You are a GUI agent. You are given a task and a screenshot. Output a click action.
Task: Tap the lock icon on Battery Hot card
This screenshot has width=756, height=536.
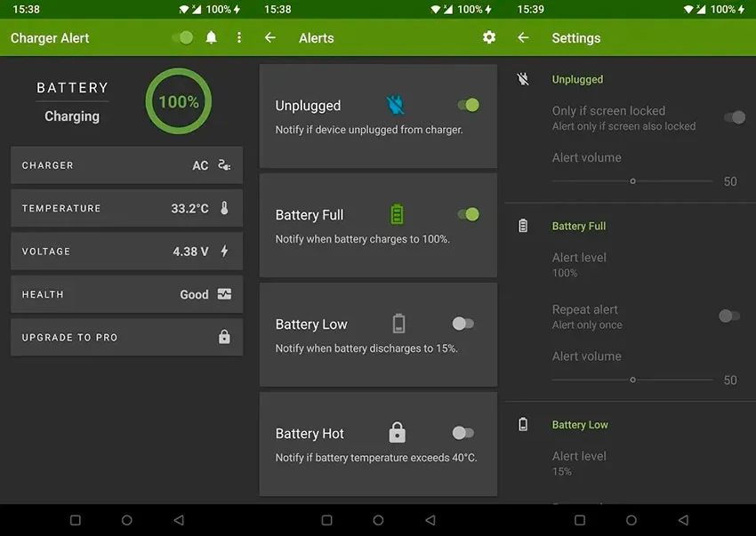pos(398,432)
